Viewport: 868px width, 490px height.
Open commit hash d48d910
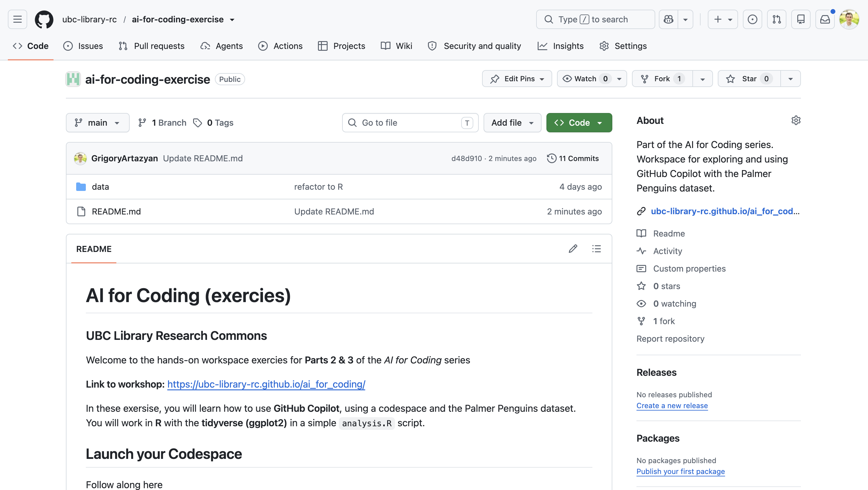tap(467, 158)
